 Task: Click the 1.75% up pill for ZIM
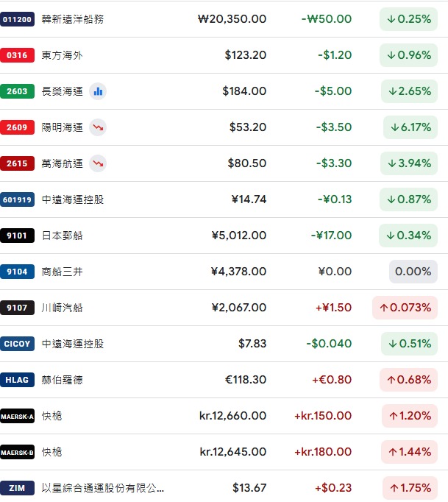click(x=410, y=488)
